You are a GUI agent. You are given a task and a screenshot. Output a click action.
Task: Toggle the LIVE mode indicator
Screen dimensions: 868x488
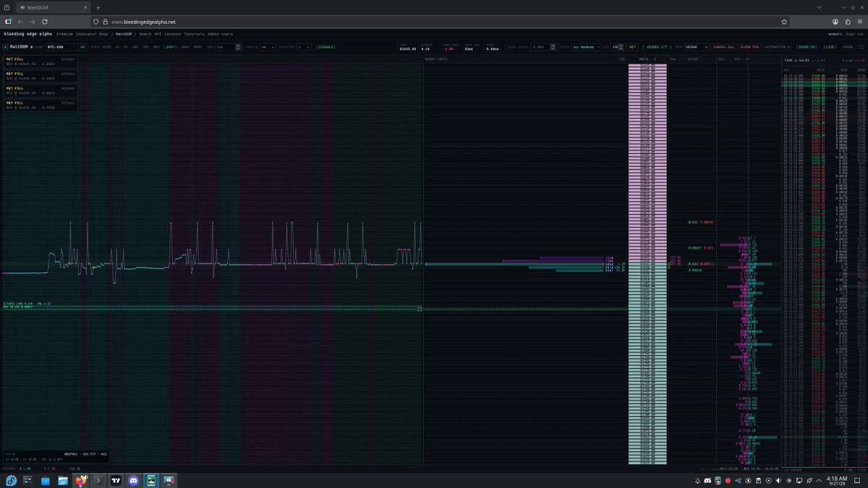click(830, 47)
